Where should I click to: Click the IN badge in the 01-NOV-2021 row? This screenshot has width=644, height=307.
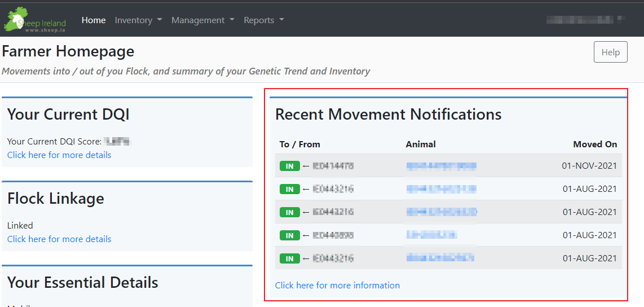[x=289, y=166]
